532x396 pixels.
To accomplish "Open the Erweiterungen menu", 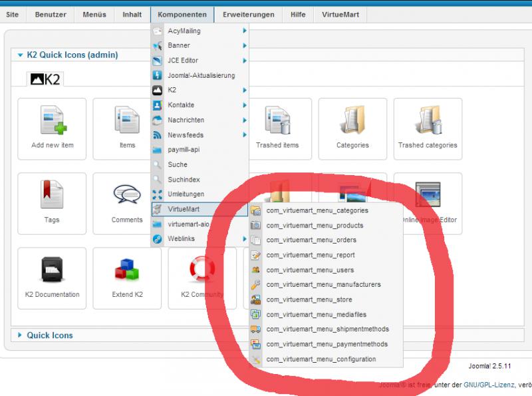I will point(248,15).
